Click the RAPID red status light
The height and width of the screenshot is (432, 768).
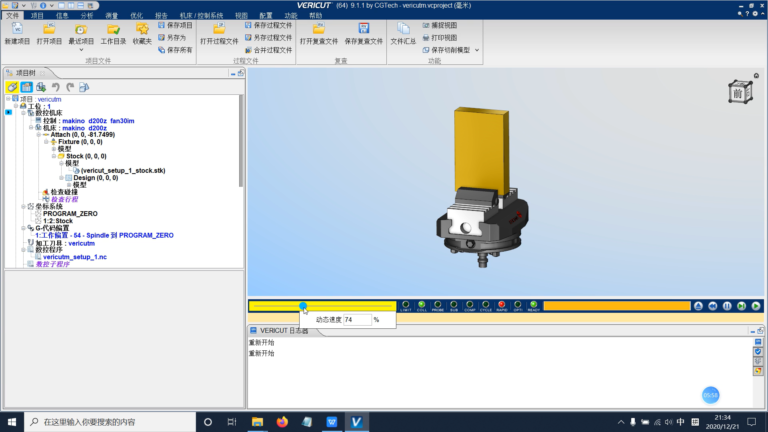(x=502, y=306)
